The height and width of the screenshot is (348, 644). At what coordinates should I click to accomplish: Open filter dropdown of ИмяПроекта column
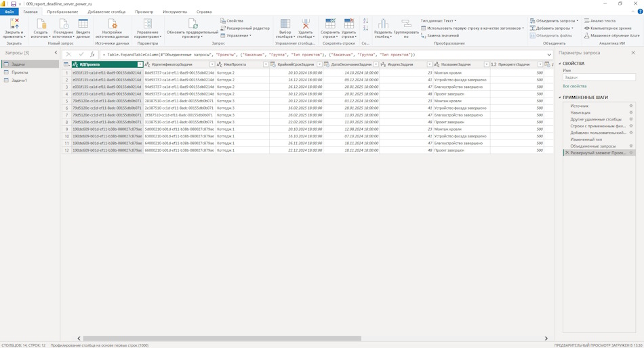[266, 64]
